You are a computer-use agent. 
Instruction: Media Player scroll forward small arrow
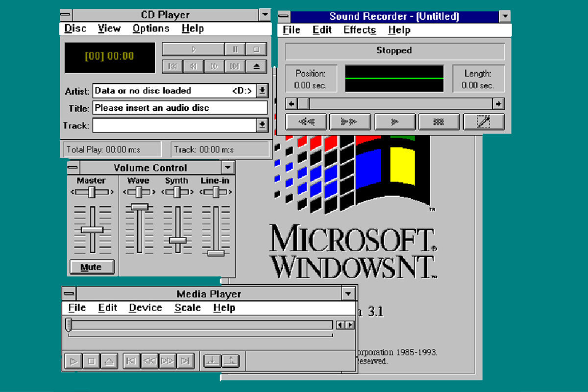350,325
